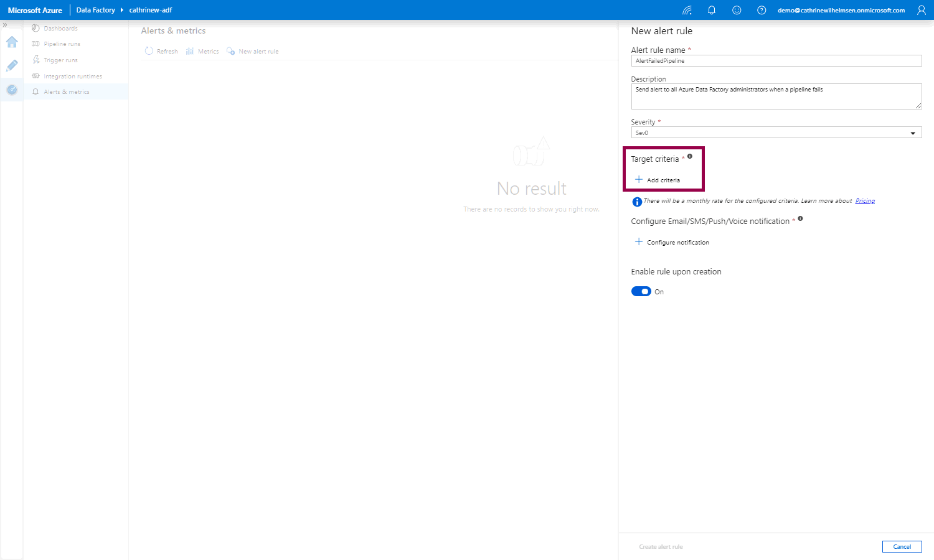Click Add criteria button

658,180
